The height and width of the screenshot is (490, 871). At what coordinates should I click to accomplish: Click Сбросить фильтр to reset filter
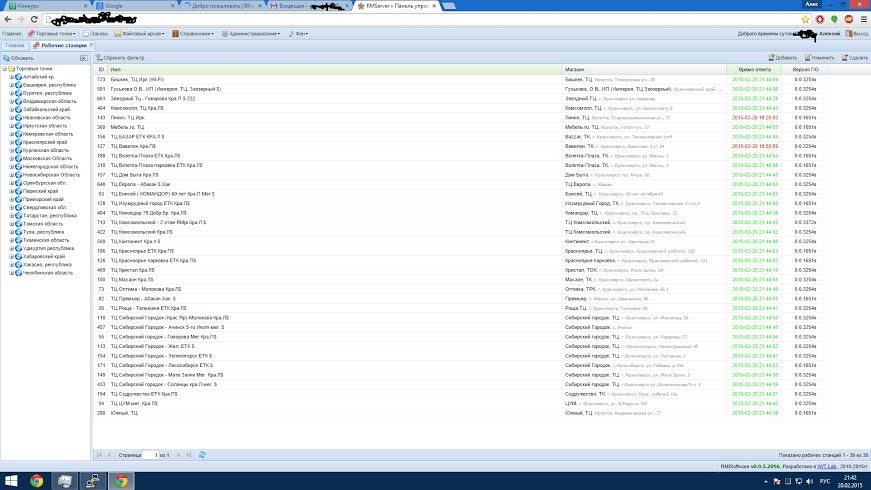click(x=119, y=58)
